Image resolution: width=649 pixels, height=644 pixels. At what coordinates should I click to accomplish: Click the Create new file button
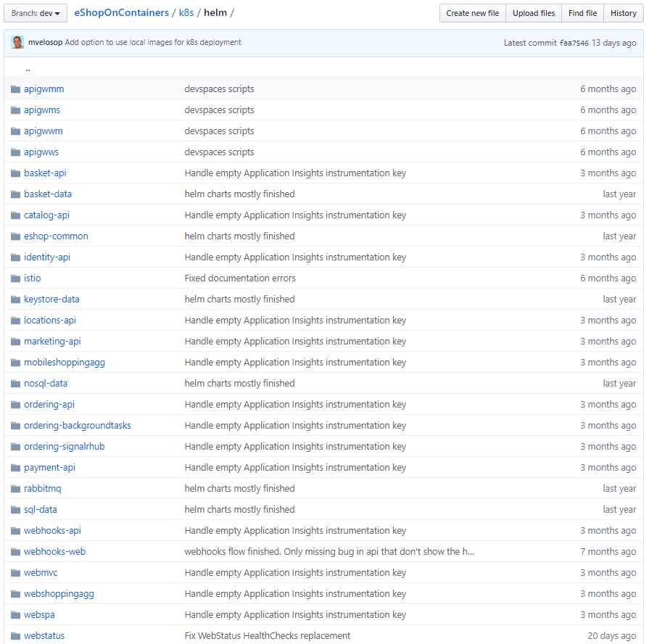point(472,13)
